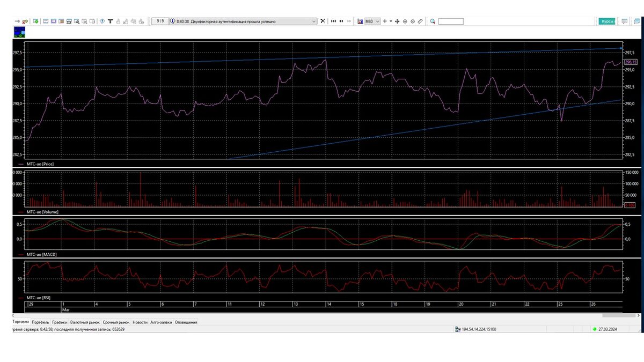Click the MTC-ao [Volume] legend label
The width and height of the screenshot is (644, 362).
tap(42, 212)
